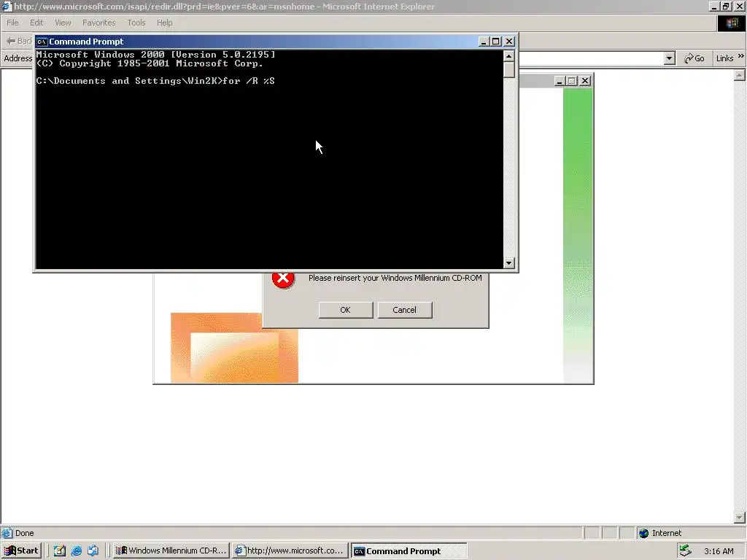The width and height of the screenshot is (747, 560).
Task: Open the File menu in Internet Explorer
Action: (x=12, y=23)
